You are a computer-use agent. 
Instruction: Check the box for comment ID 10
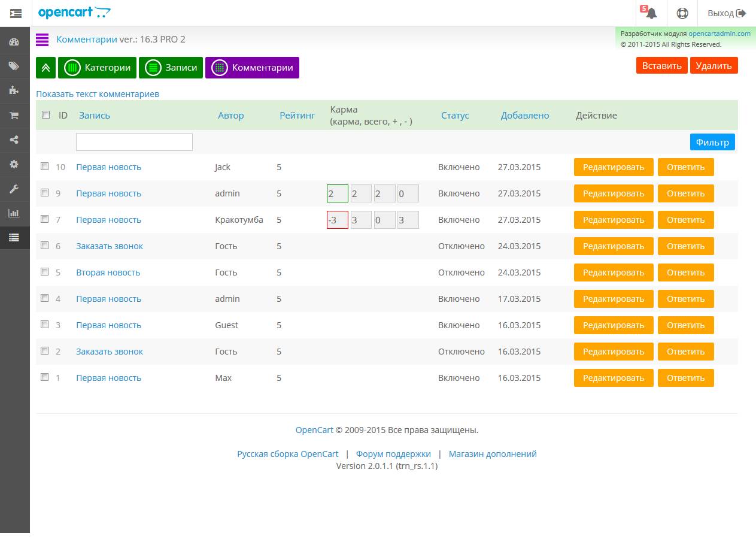pyautogui.click(x=45, y=166)
